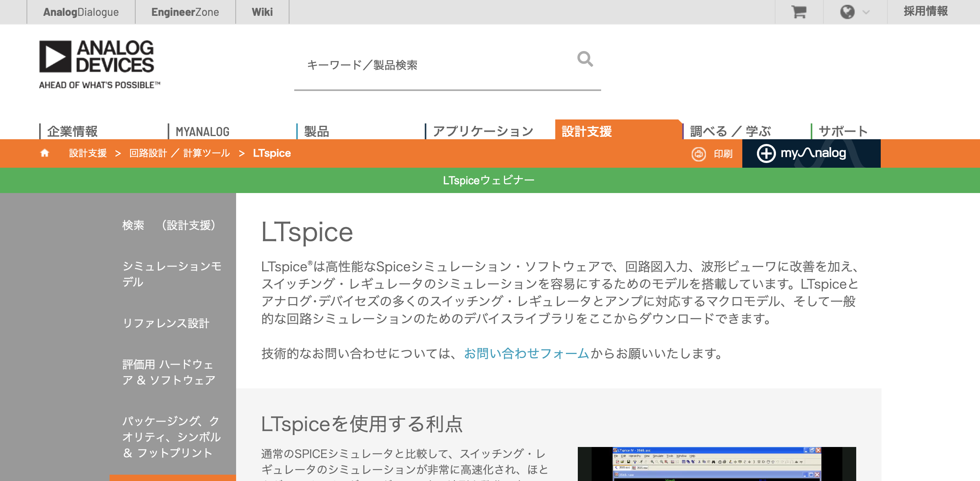980x481 pixels.
Task: Open myAnalog banner button
Action: (x=811, y=153)
